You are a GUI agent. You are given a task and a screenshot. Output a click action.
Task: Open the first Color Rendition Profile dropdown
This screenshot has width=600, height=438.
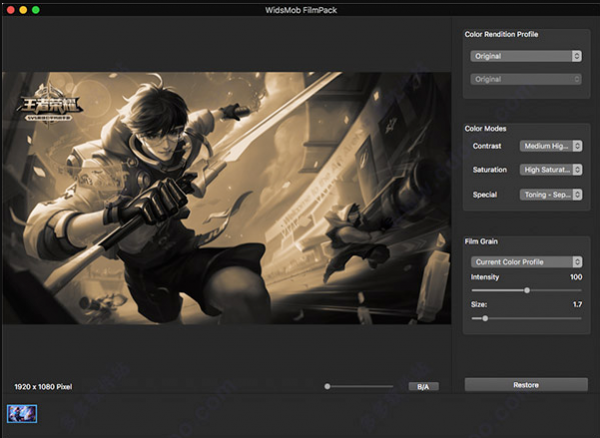[x=525, y=57]
